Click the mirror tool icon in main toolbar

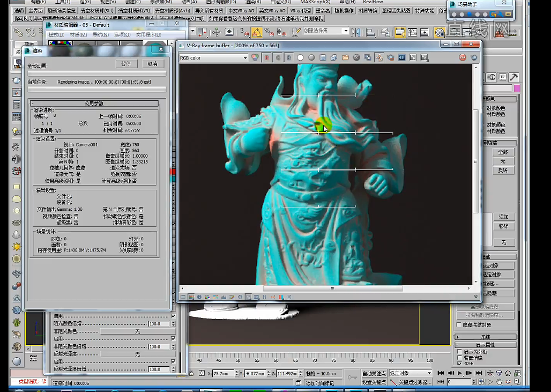[x=355, y=32]
